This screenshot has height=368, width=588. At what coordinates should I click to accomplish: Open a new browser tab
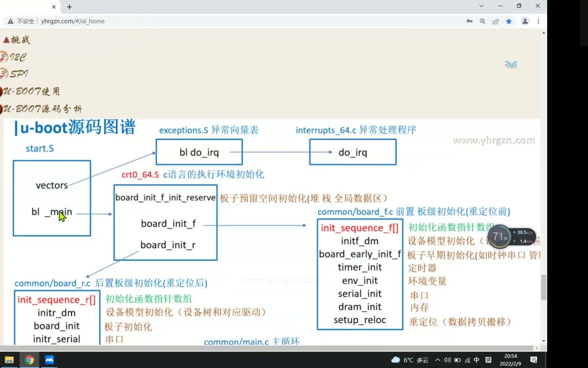(69, 7)
